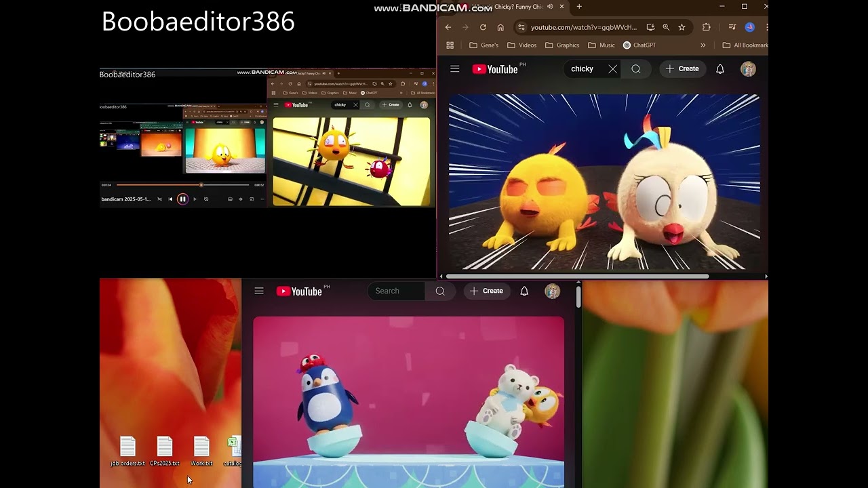Click the penguin and bear video
The height and width of the screenshot is (488, 868).
coord(409,402)
